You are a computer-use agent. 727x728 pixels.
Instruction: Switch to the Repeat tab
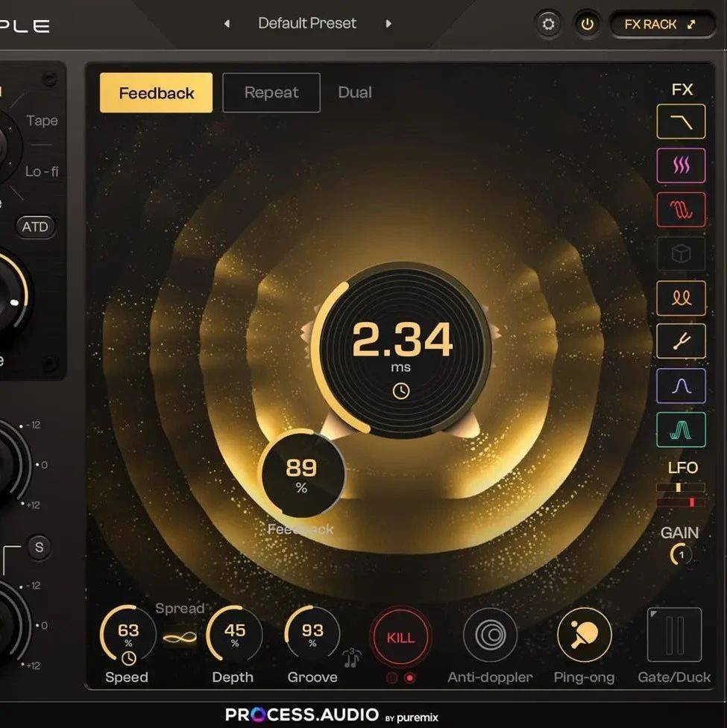click(271, 92)
